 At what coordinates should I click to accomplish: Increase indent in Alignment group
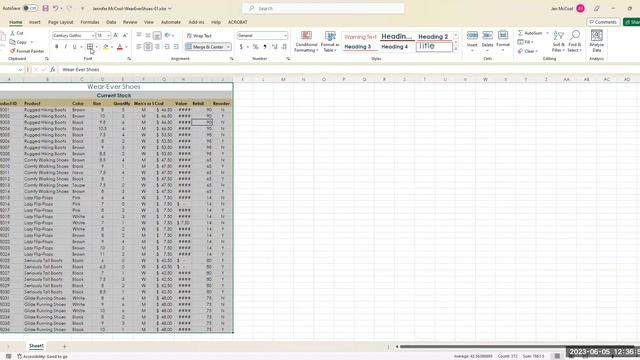tap(176, 47)
